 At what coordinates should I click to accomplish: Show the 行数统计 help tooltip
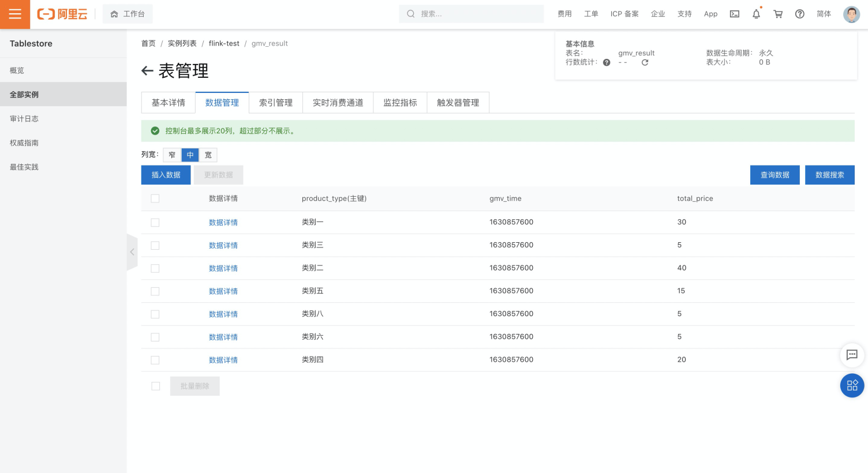(x=607, y=62)
